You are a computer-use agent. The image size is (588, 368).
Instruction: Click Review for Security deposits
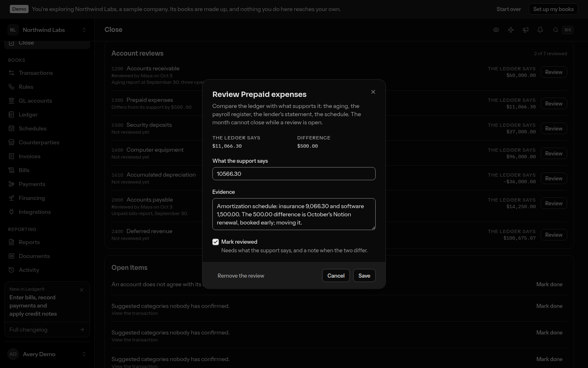[554, 128]
